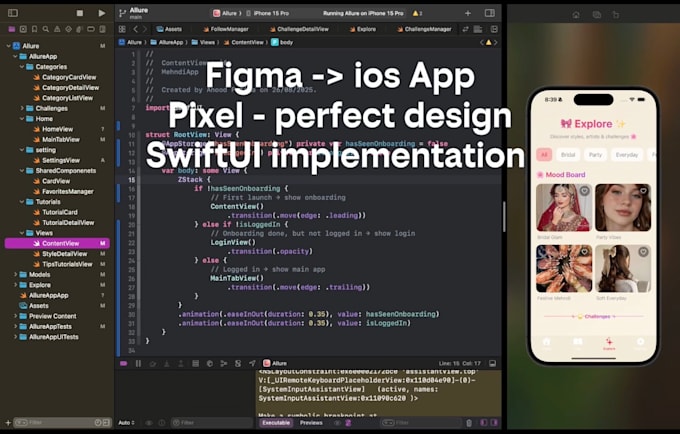Click the plus Library button in toolbar

[x=468, y=13]
